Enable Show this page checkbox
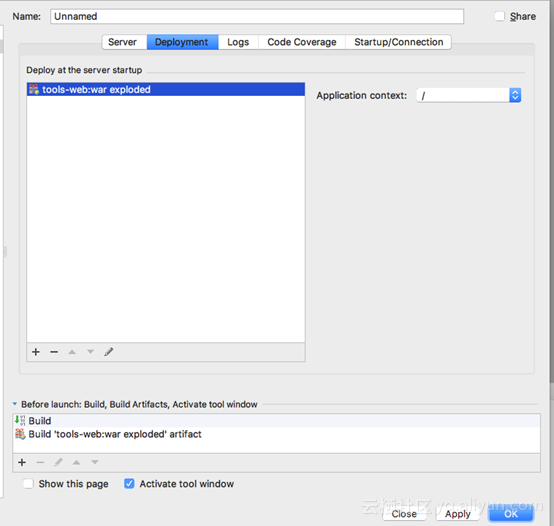Image resolution: width=554 pixels, height=526 pixels. (x=28, y=483)
